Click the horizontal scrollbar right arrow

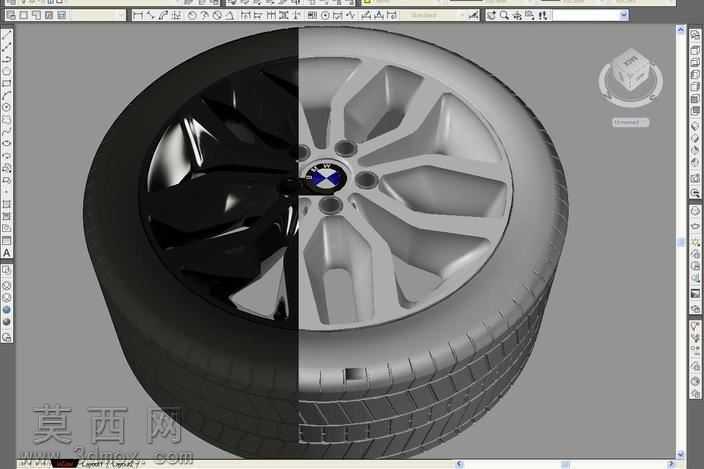click(x=671, y=464)
